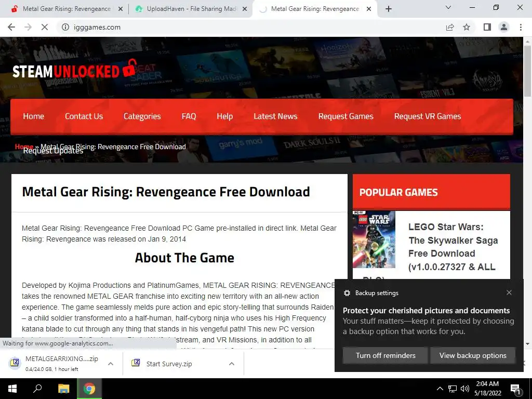Click the page title Metal Gear Rising heading

coord(166,192)
